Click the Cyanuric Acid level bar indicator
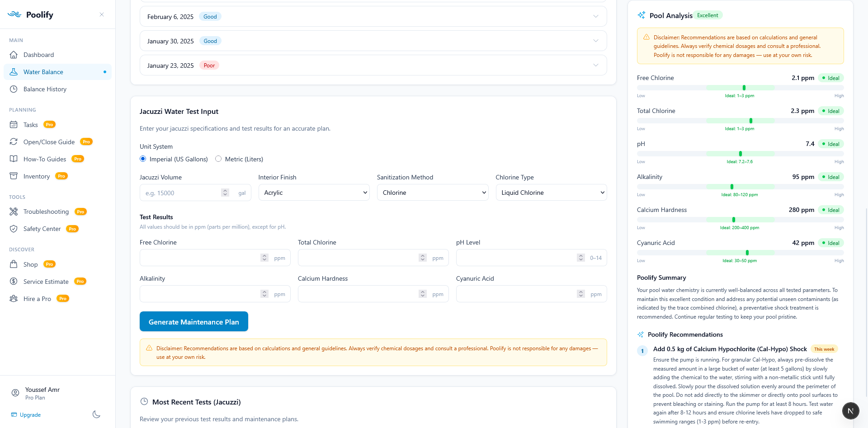Viewport: 868px width, 428px height. [x=747, y=253]
